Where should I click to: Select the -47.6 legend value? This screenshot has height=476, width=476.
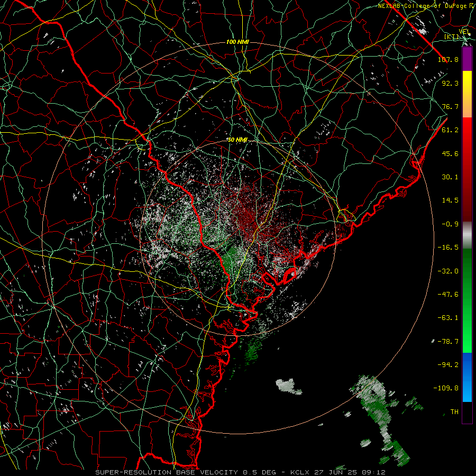point(448,295)
